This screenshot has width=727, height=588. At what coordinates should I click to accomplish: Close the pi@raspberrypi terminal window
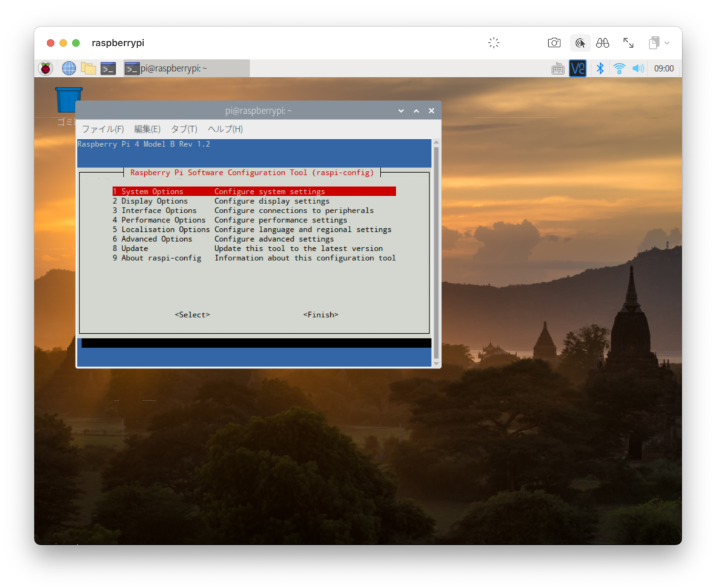point(431,111)
